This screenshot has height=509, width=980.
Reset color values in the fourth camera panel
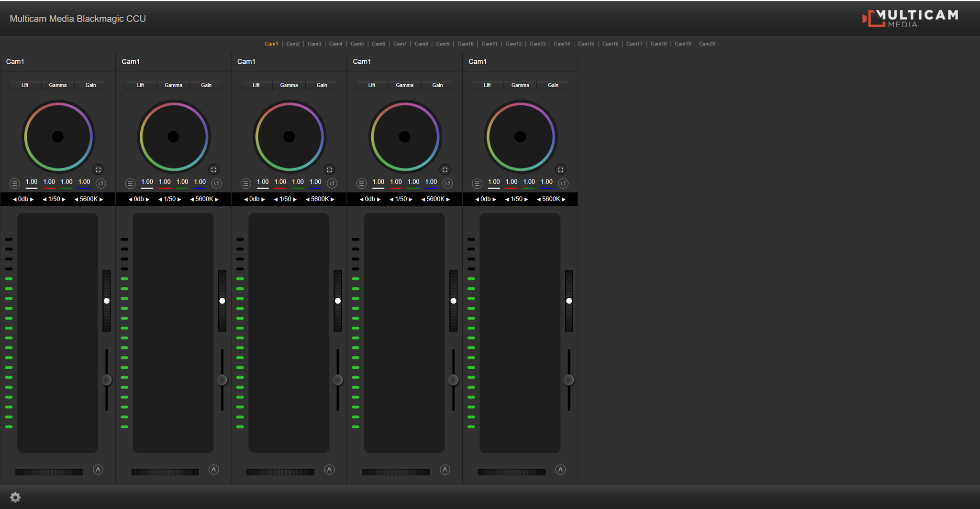[448, 183]
